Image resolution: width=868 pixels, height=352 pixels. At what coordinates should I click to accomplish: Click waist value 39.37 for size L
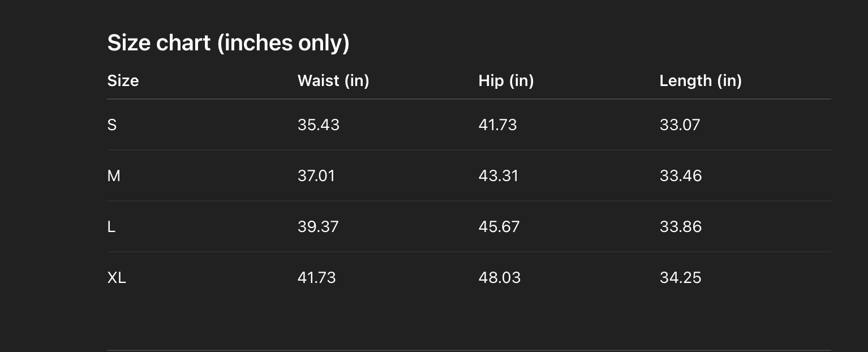(x=318, y=227)
